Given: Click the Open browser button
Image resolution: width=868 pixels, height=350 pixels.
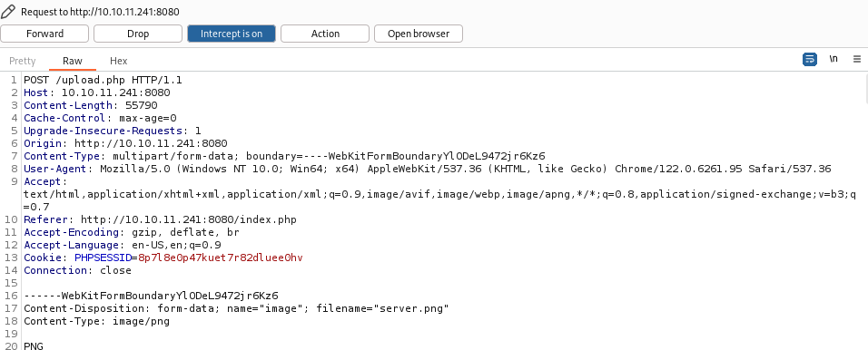Looking at the screenshot, I should (x=419, y=34).
